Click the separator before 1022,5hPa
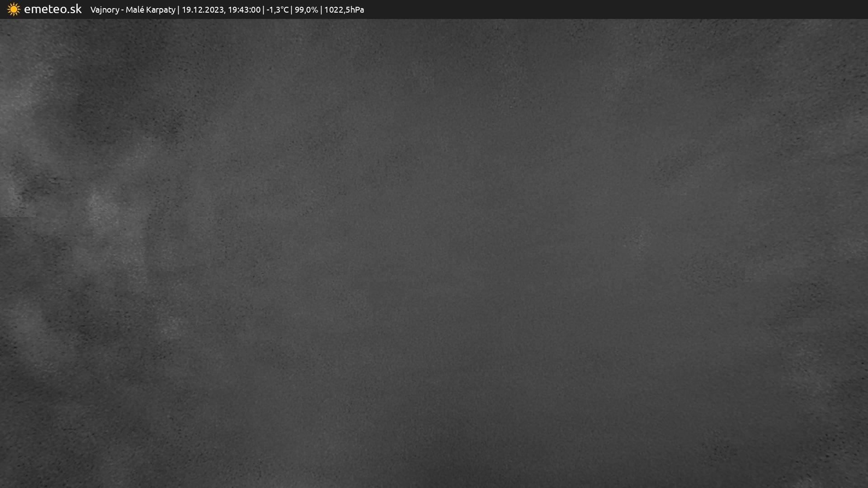 pos(321,10)
